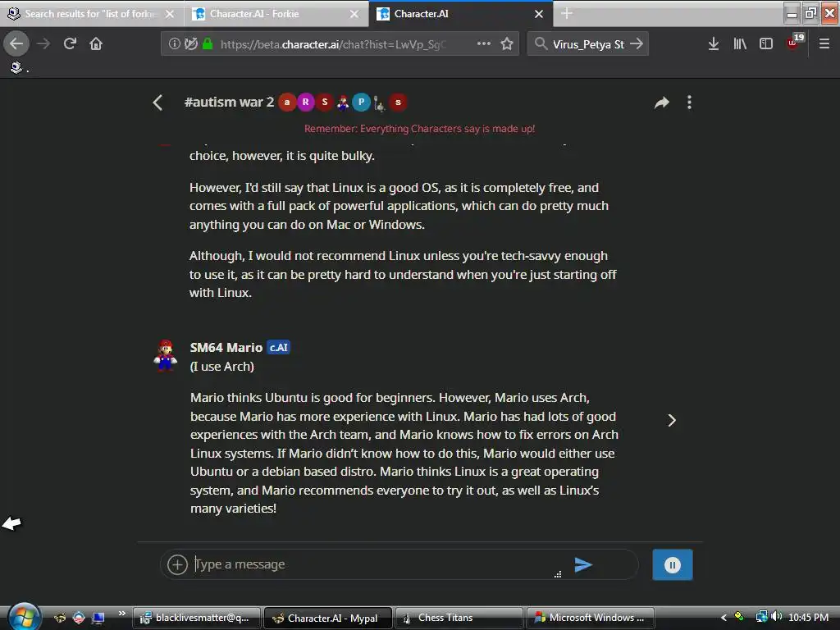This screenshot has height=630, width=840.
Task: Select the Mario avatar in the room header
Action: pyautogui.click(x=343, y=102)
